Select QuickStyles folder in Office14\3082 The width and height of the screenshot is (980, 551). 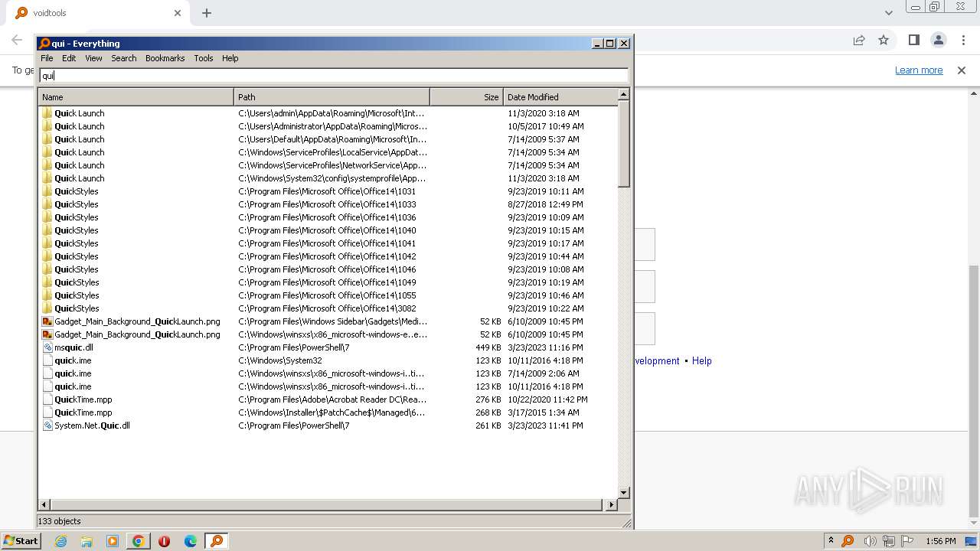[x=76, y=308]
